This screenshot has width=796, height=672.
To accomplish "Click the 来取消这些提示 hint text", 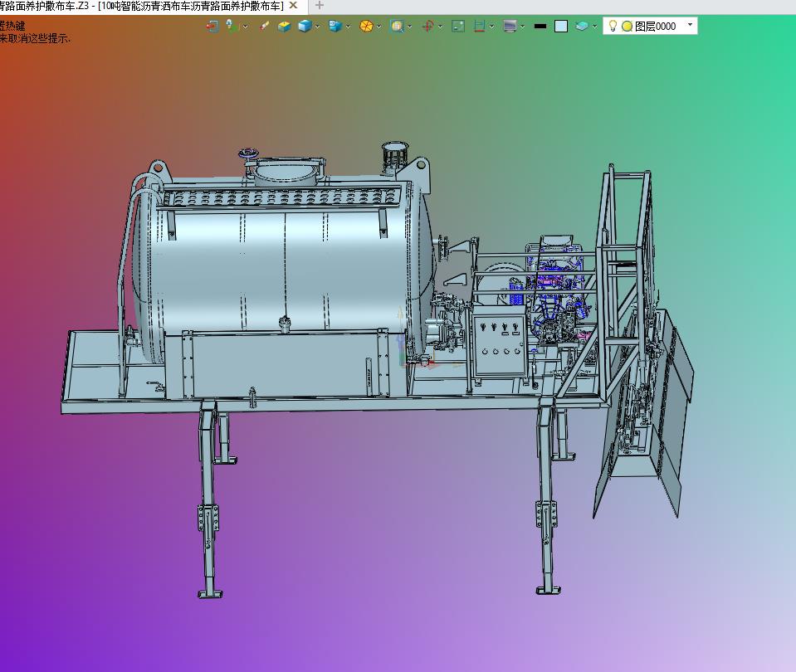I will 34,38.
